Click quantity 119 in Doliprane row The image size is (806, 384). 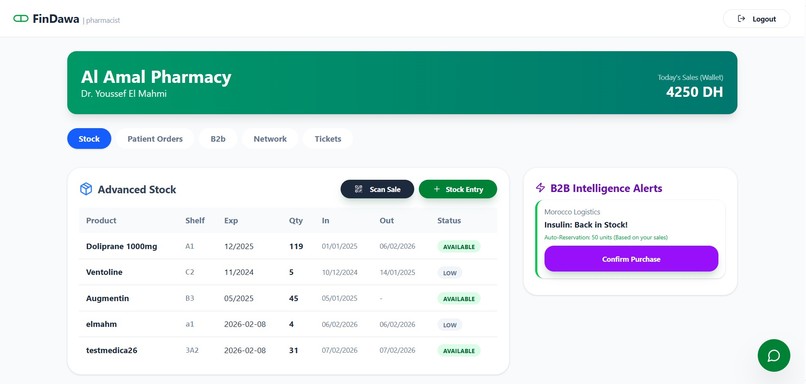tap(296, 246)
